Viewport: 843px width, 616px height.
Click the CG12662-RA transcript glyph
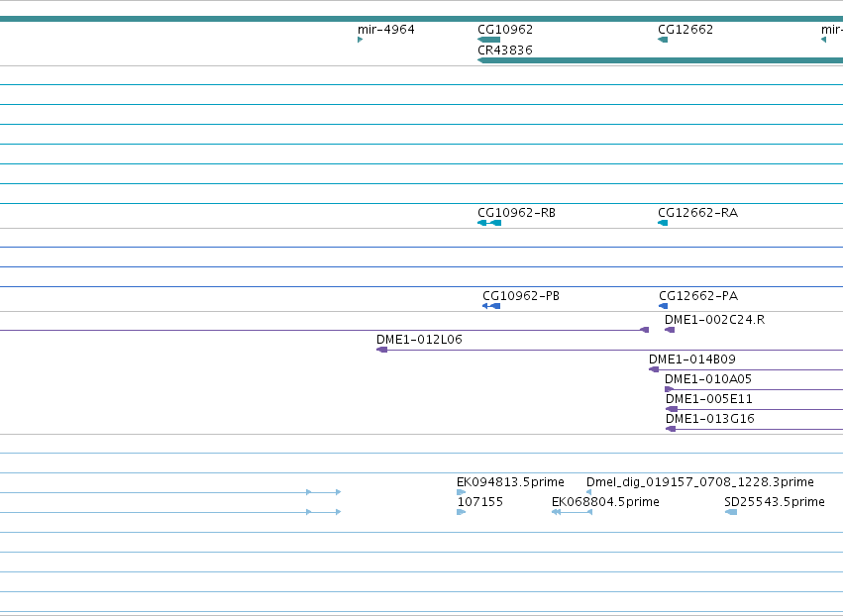(663, 223)
